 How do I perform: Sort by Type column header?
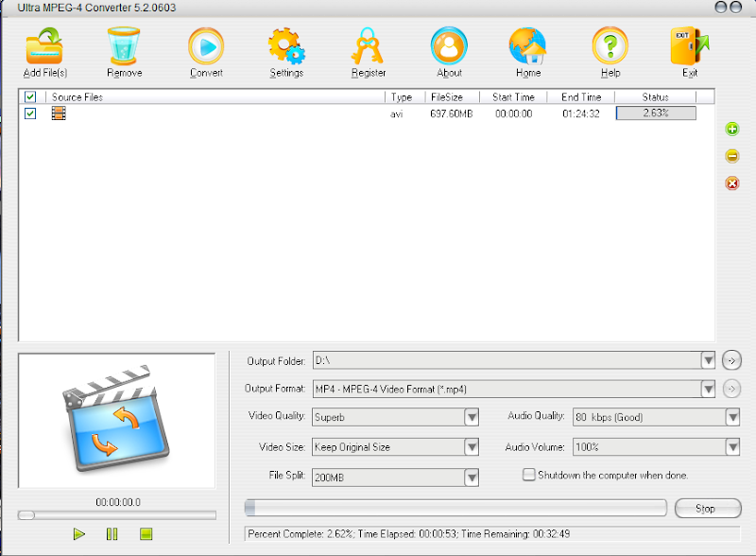405,97
